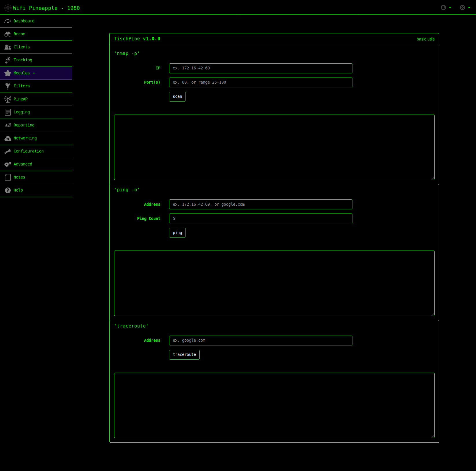Click the Ping Count label
This screenshot has height=471, width=476.
[x=149, y=219]
